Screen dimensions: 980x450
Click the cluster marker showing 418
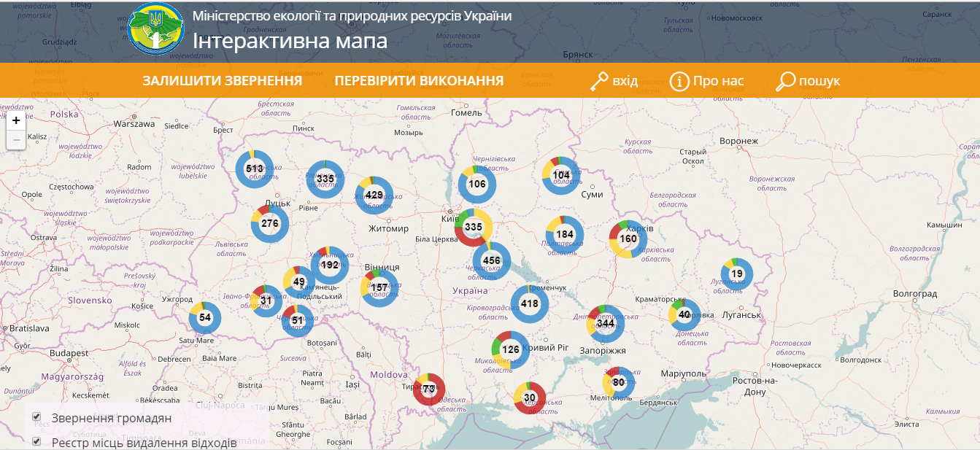coord(529,303)
